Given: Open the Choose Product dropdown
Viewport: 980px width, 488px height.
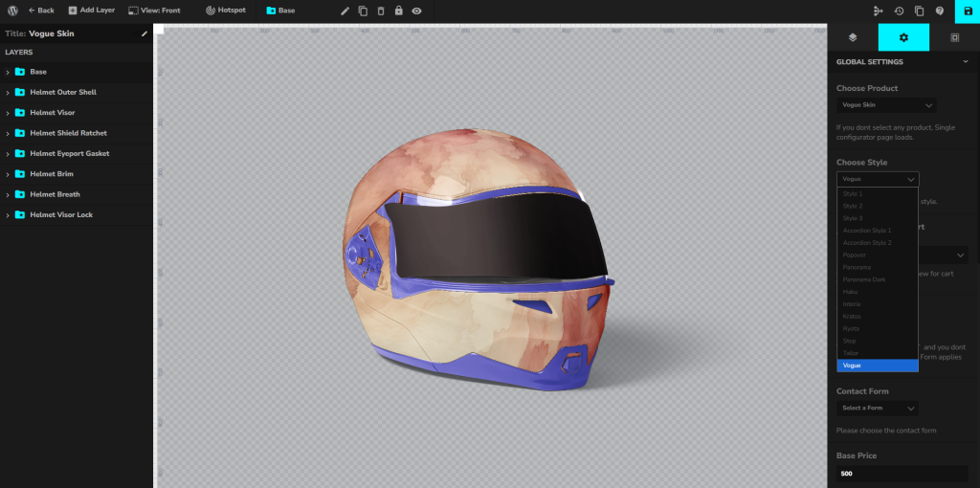Looking at the screenshot, I should 886,105.
